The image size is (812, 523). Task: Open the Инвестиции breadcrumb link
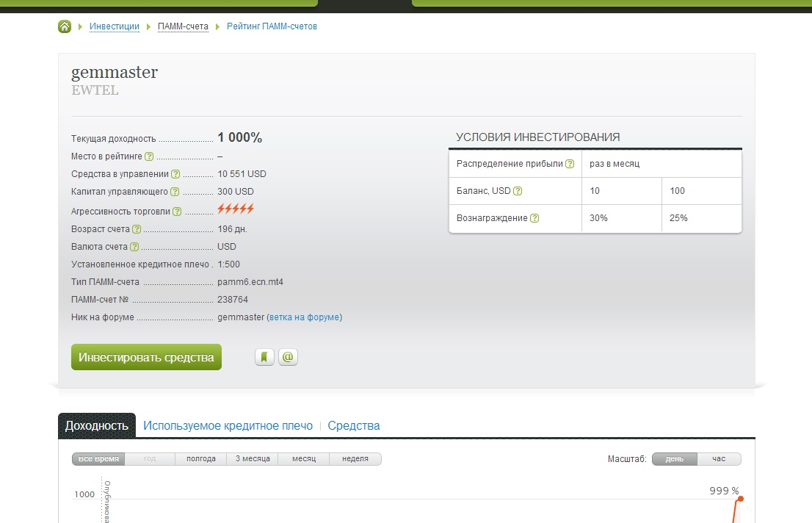(x=115, y=26)
